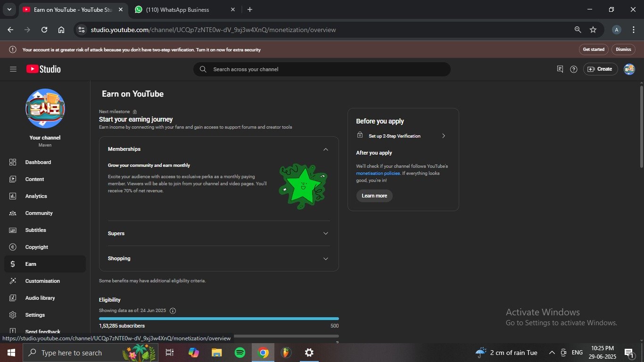Open the Audio library

pyautogui.click(x=40, y=298)
